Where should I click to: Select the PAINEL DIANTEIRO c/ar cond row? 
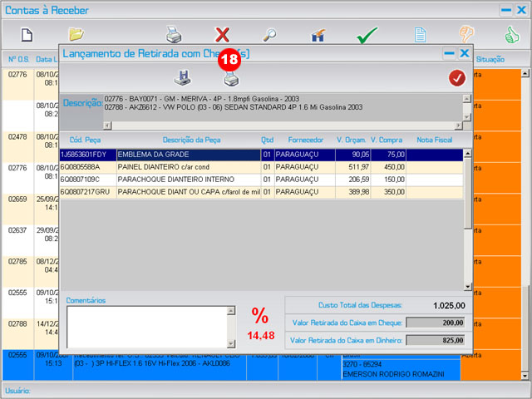click(x=261, y=167)
